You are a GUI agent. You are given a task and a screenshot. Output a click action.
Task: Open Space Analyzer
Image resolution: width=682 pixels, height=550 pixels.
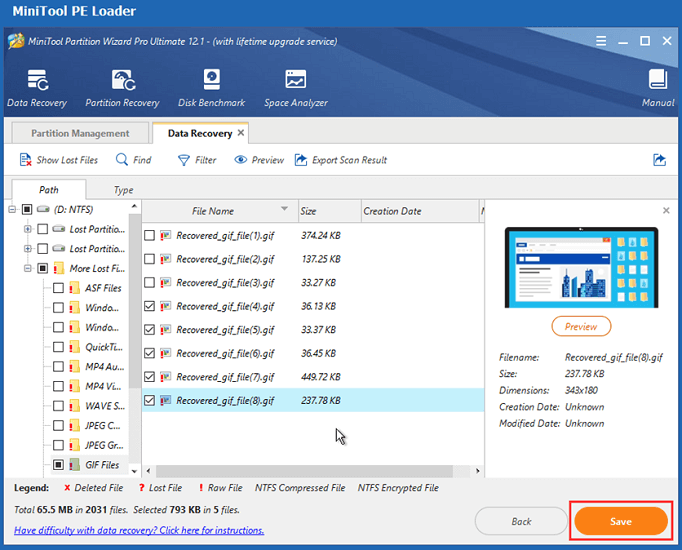[x=296, y=88]
